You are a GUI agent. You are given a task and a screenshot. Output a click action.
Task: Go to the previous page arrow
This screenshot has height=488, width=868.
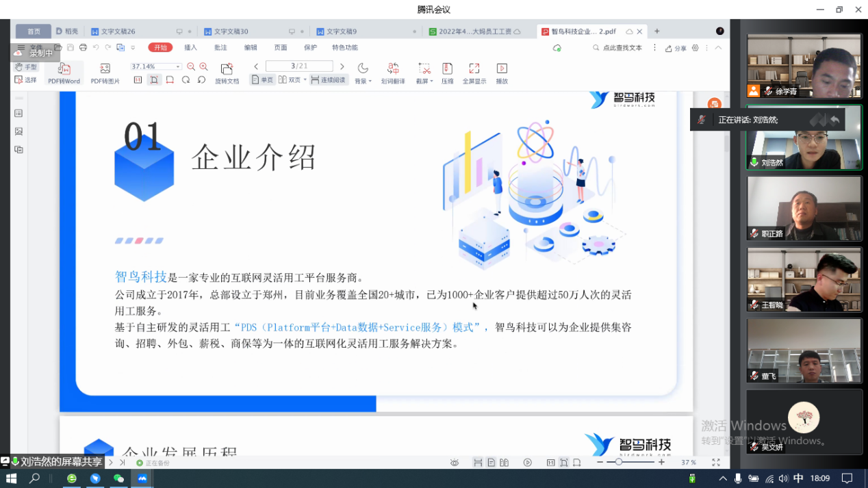[256, 66]
